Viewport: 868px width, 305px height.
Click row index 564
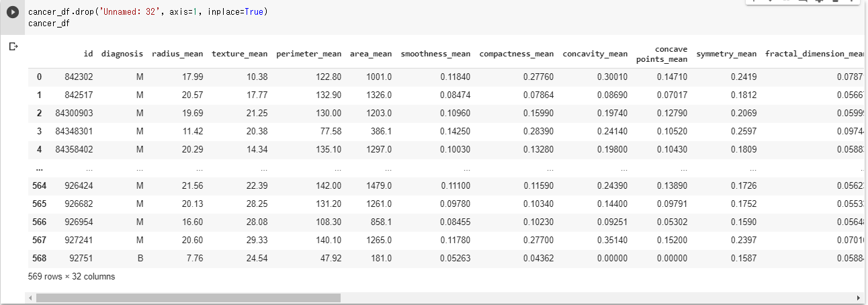click(39, 185)
